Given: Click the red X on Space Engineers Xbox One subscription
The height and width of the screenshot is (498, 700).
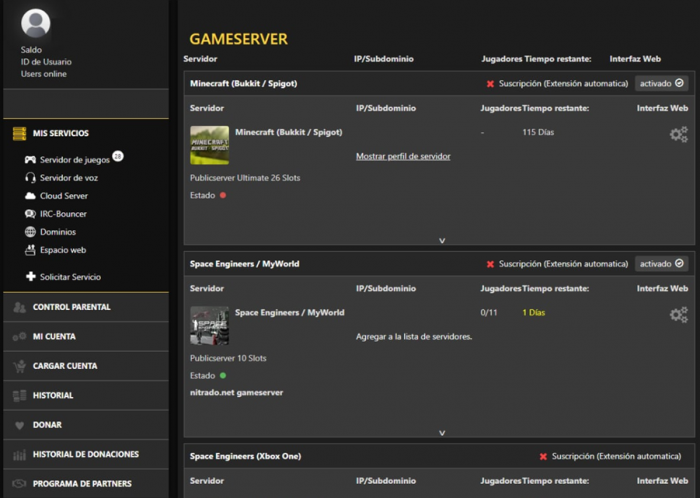Looking at the screenshot, I should (x=543, y=456).
